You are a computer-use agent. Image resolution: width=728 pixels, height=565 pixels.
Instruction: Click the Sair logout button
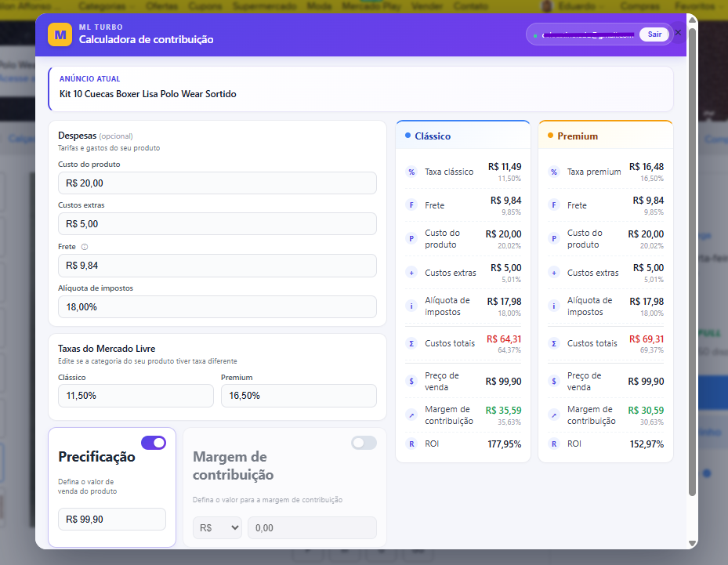click(x=654, y=34)
